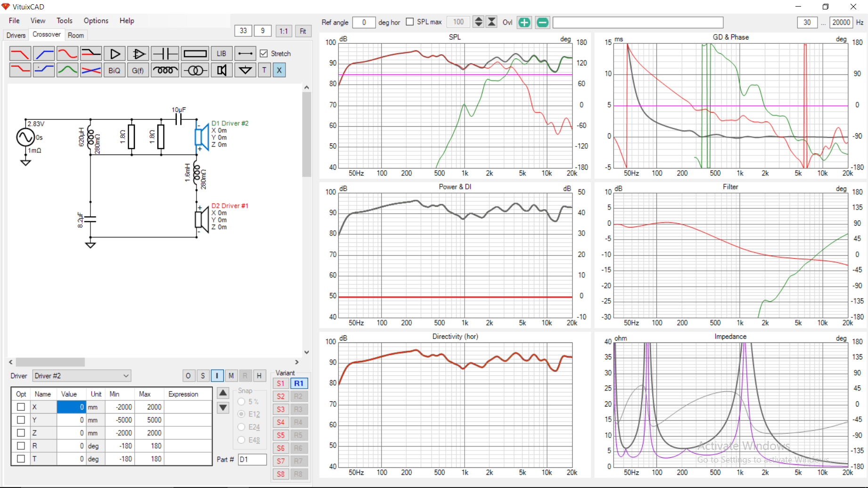Screen dimensions: 868x488
Task: Open the Driver #2 dropdown
Action: coord(82,376)
